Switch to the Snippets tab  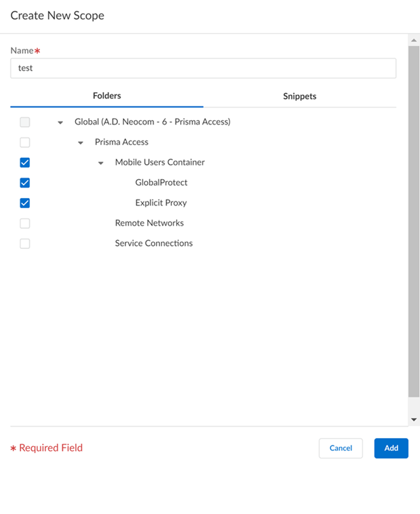(299, 96)
